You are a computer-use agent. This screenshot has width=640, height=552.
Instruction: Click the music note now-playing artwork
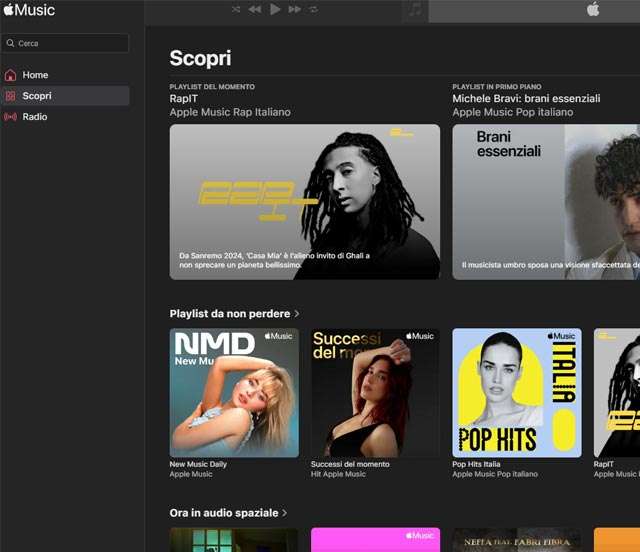[x=416, y=10]
